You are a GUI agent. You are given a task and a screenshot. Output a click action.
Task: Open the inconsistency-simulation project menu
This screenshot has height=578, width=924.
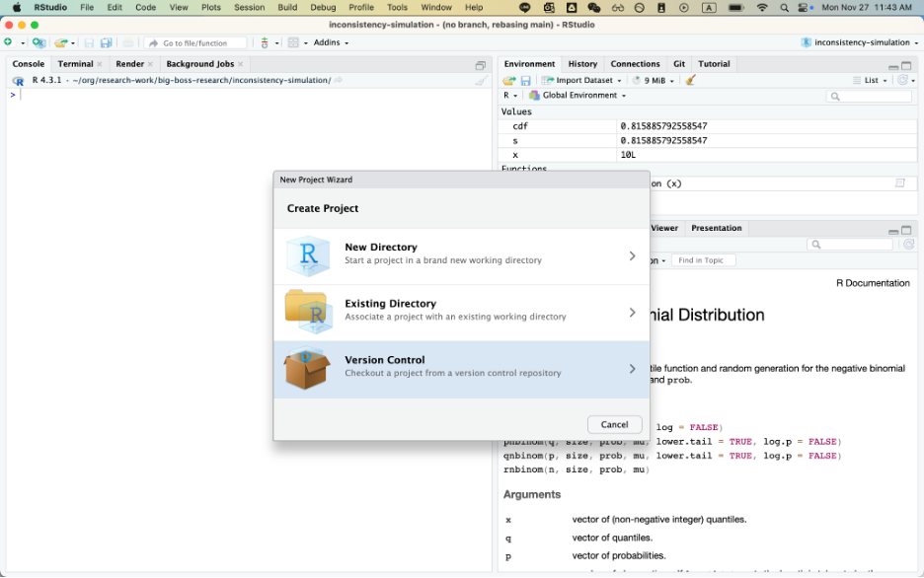859,42
